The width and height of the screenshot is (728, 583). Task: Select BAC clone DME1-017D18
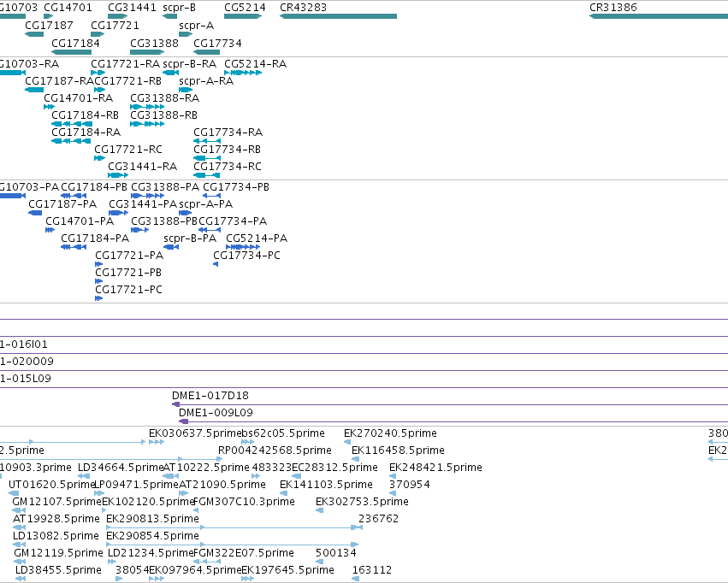pyautogui.click(x=210, y=396)
